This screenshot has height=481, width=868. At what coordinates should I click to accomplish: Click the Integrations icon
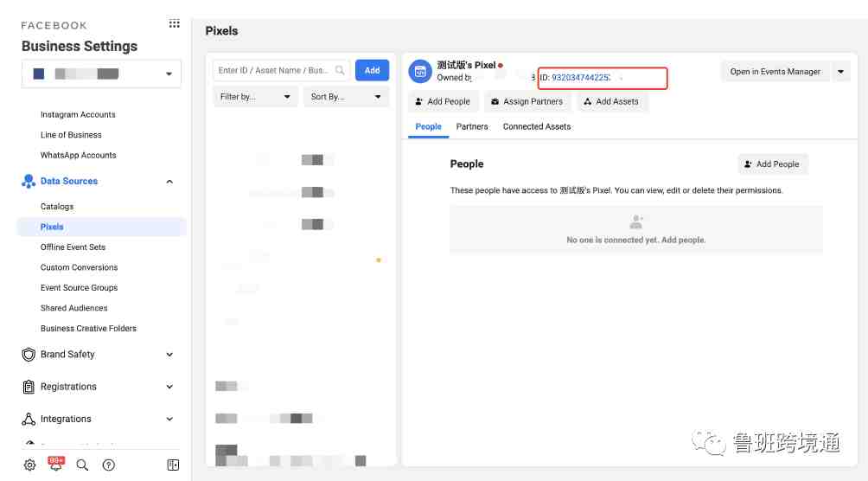click(29, 419)
